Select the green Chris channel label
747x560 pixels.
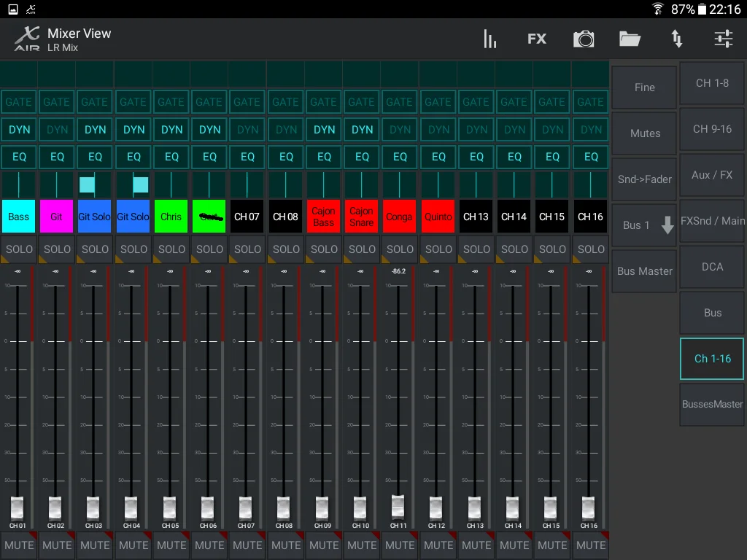click(171, 217)
